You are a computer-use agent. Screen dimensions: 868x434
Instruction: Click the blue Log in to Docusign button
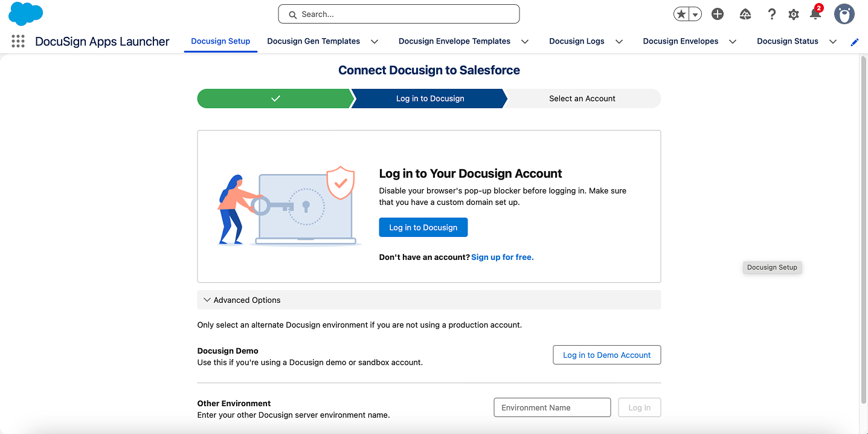[423, 227]
